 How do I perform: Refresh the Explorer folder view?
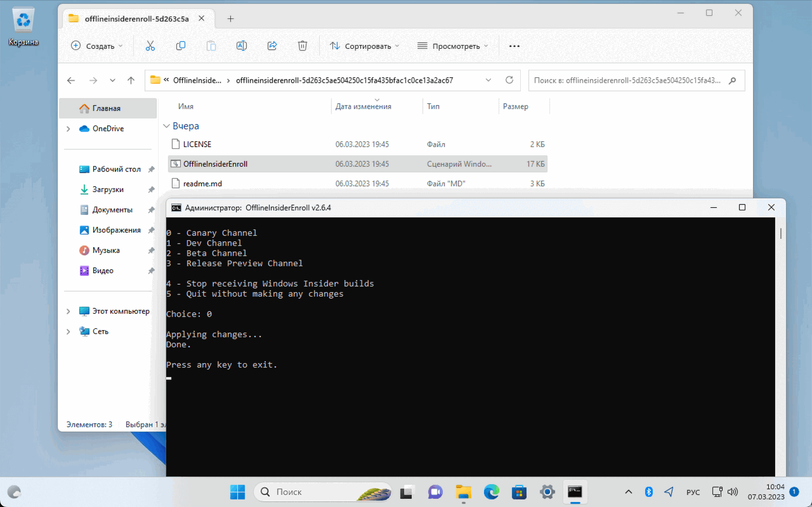[x=509, y=80]
